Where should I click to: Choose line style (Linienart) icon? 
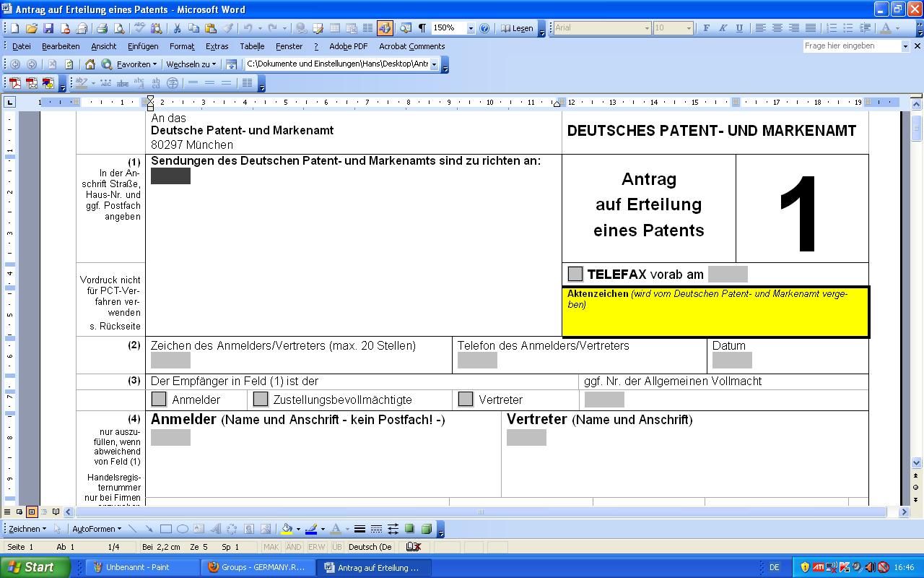[x=359, y=529]
